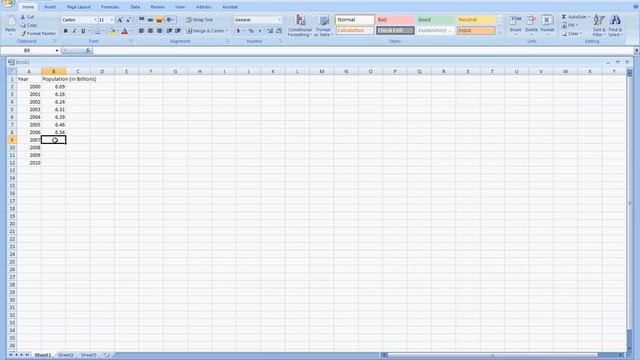Open the font color dropdown arrow
The width and height of the screenshot is (640, 360).
pos(130,31)
